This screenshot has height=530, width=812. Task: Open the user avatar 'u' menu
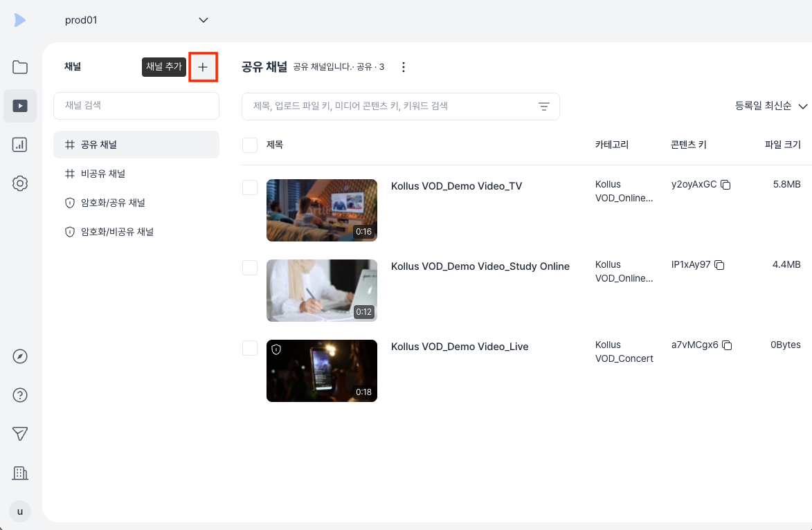point(19,511)
